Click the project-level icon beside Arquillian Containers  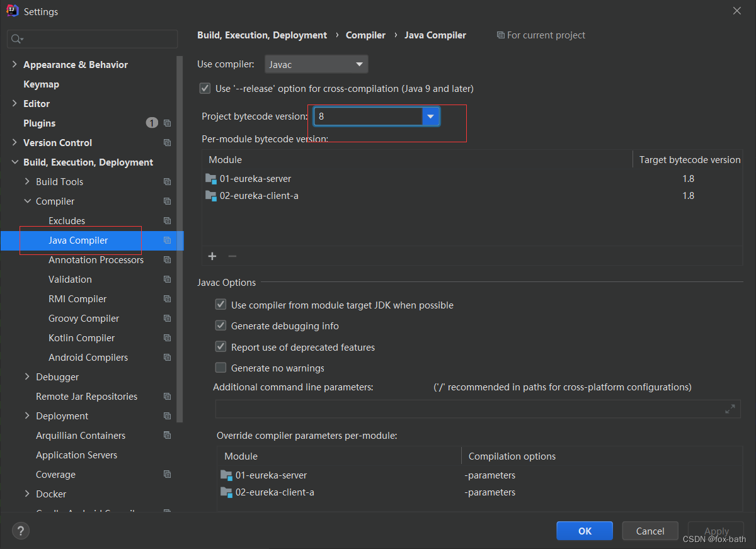pos(167,436)
